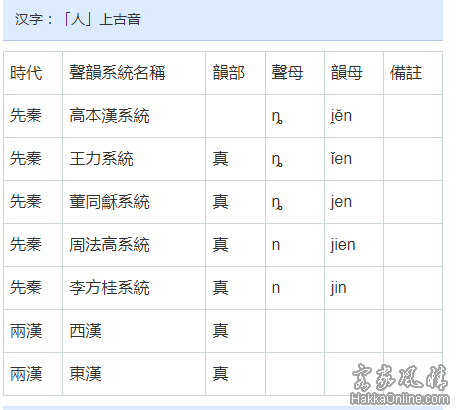Click the ȵ 聲母 in 王力系統 row
456x410 pixels.
(x=277, y=160)
